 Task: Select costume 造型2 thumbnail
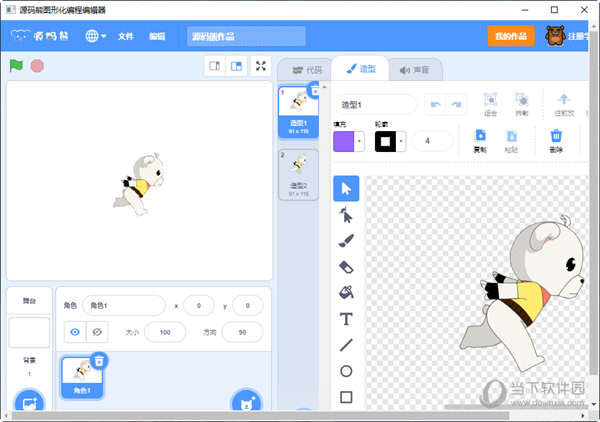click(298, 174)
